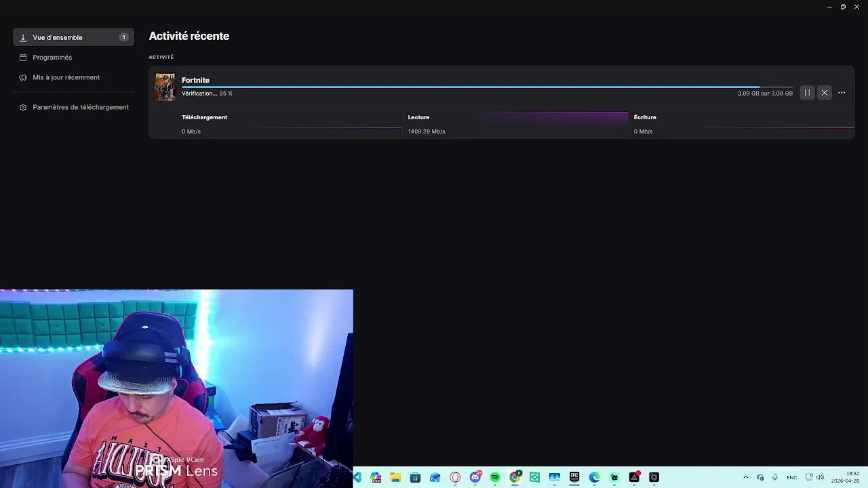Click the '3.09 GB sur 3.09 GB' size text
Image resolution: width=868 pixels, height=488 pixels.
765,94
